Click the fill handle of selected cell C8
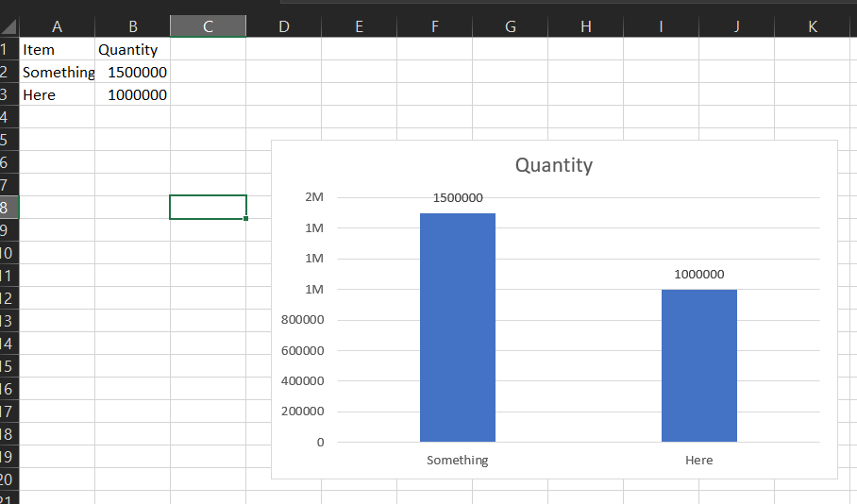The width and height of the screenshot is (857, 504). pyautogui.click(x=246, y=219)
